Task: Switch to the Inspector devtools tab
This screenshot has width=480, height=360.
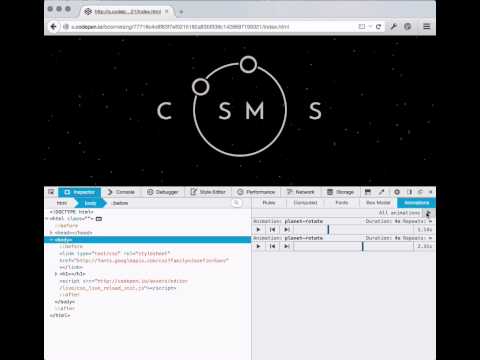Action: (x=80, y=192)
